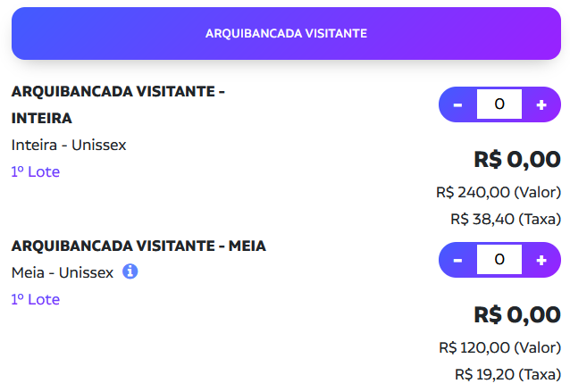Open info icon beside Meia - Unissex
Viewport: 570px width, 392px height.
130,271
